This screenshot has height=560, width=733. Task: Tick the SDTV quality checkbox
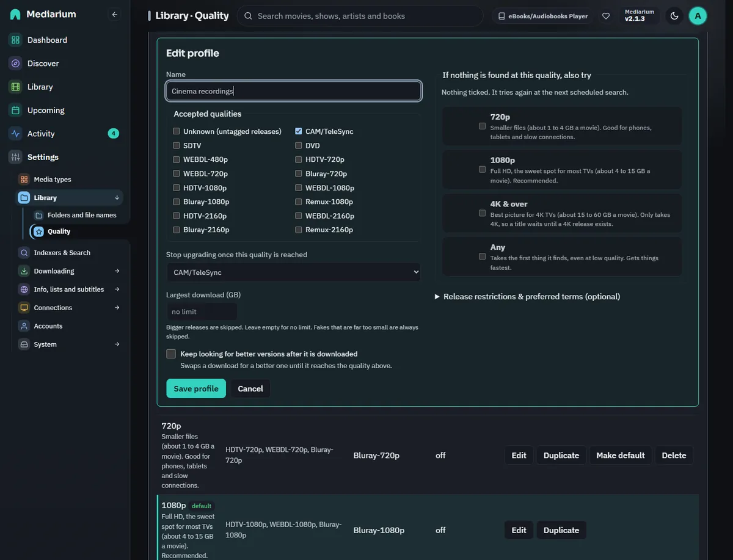click(x=177, y=145)
